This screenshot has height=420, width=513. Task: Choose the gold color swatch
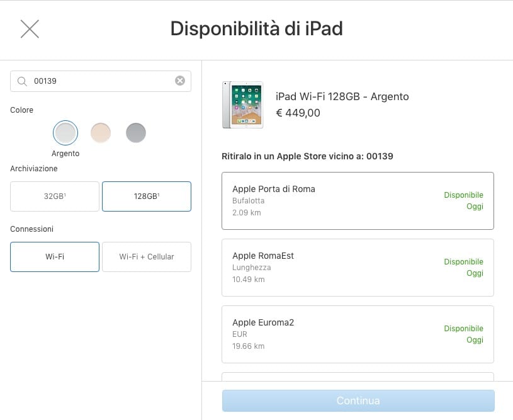click(101, 133)
